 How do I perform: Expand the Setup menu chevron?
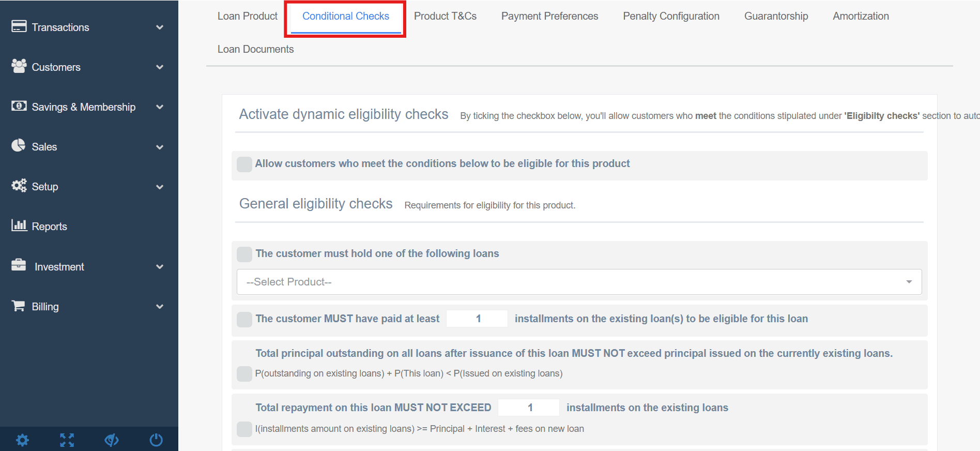coord(160,187)
